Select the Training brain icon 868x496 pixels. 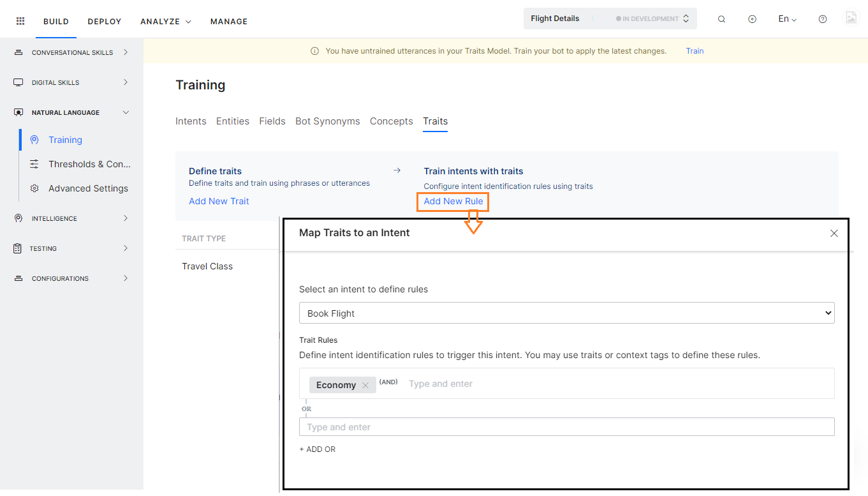[x=34, y=139]
